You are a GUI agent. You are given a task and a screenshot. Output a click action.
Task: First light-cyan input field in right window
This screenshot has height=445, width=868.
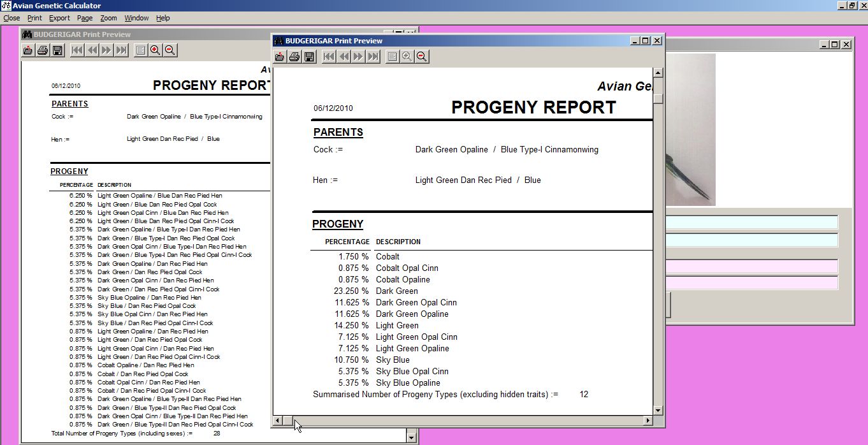tap(751, 222)
